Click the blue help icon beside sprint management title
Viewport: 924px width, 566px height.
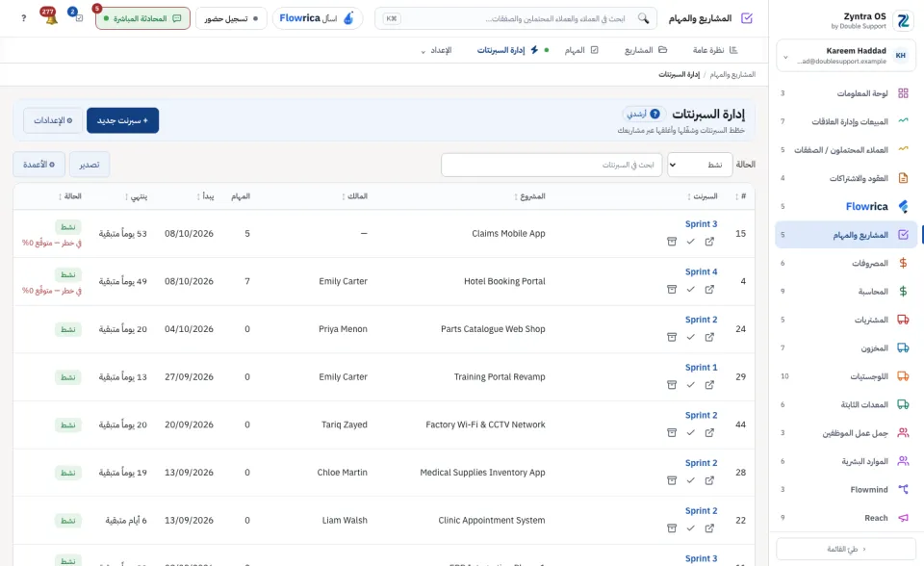(x=654, y=114)
